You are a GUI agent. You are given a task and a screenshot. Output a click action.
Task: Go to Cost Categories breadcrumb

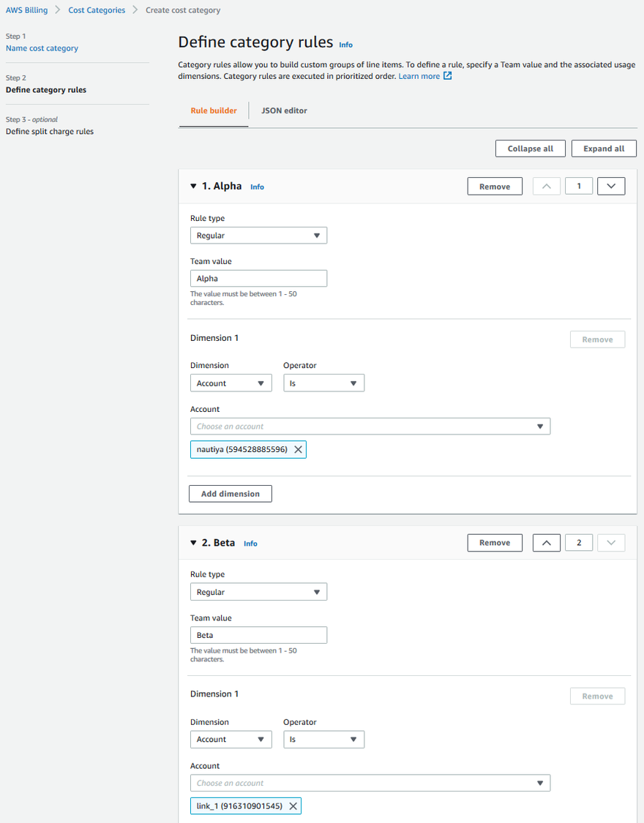coord(97,10)
